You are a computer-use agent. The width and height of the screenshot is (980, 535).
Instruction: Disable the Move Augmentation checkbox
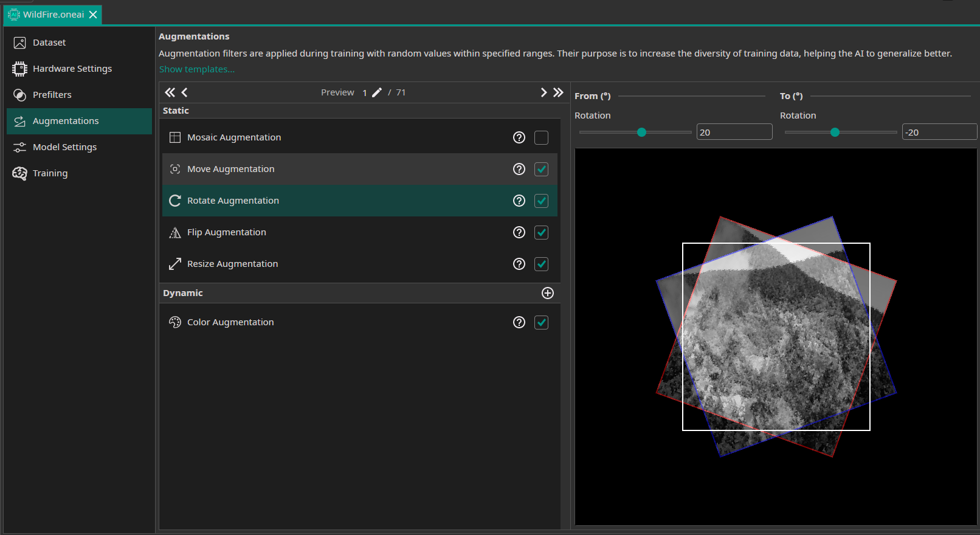[x=541, y=169]
